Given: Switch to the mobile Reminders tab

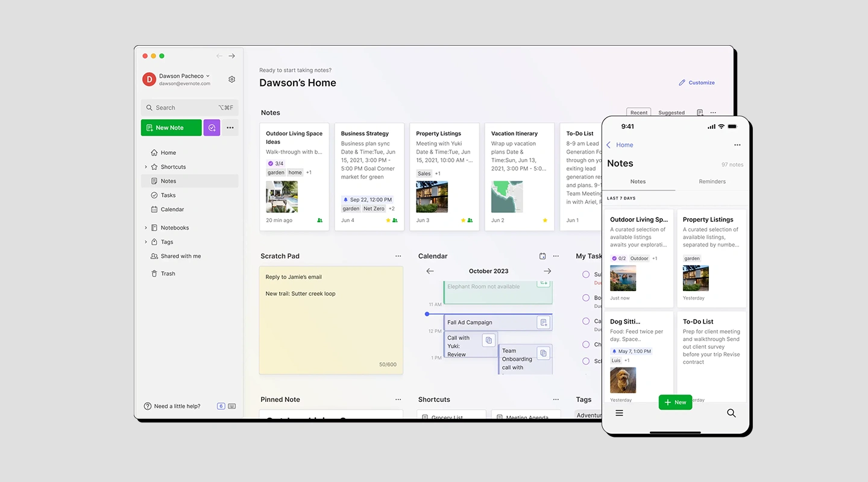Looking at the screenshot, I should 712,181.
